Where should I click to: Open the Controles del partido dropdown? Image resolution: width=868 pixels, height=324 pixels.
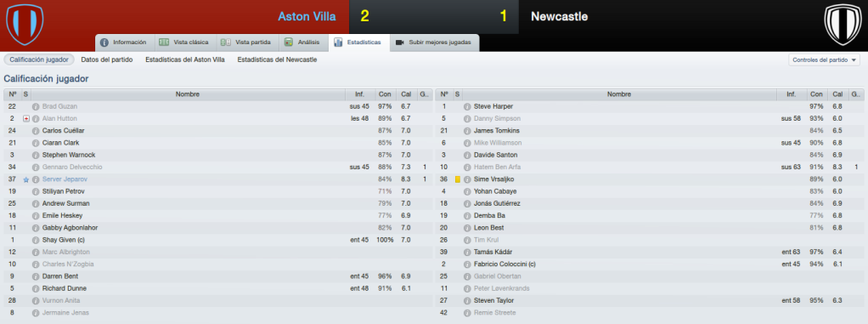[825, 60]
